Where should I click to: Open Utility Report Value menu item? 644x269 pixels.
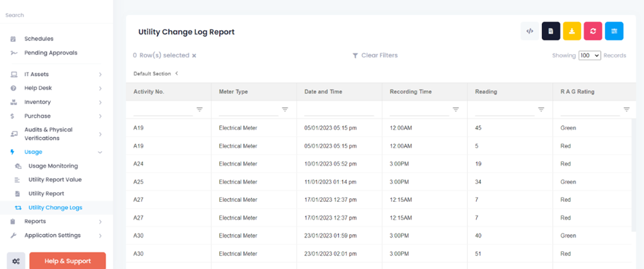click(x=55, y=179)
